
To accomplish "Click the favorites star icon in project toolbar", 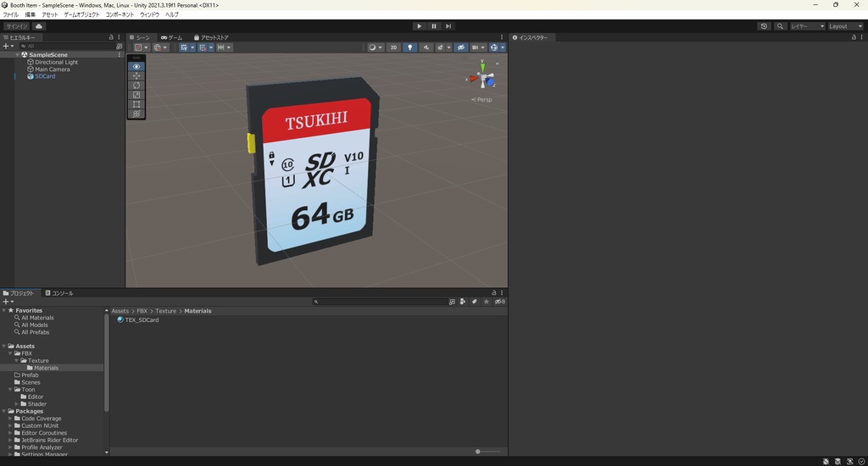I will (x=486, y=302).
